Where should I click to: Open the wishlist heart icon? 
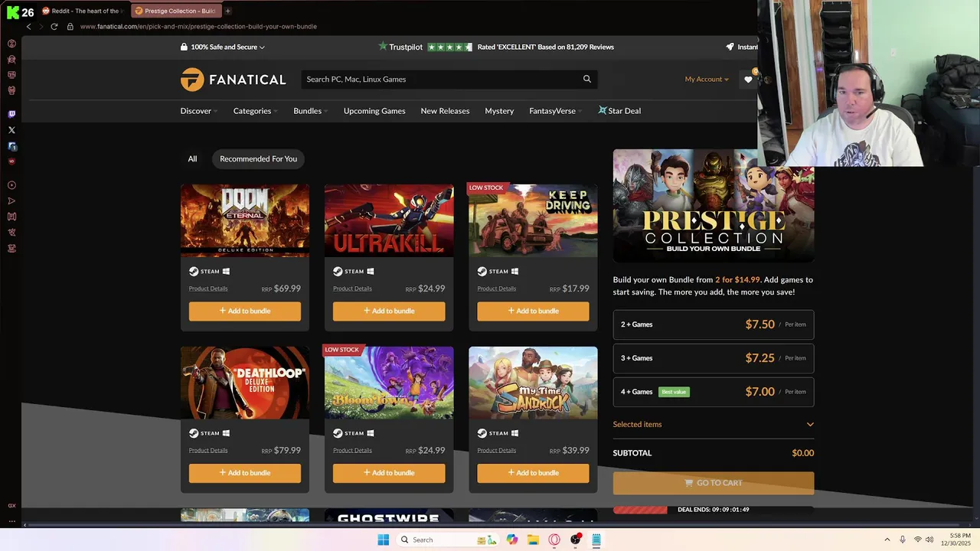[x=748, y=80]
